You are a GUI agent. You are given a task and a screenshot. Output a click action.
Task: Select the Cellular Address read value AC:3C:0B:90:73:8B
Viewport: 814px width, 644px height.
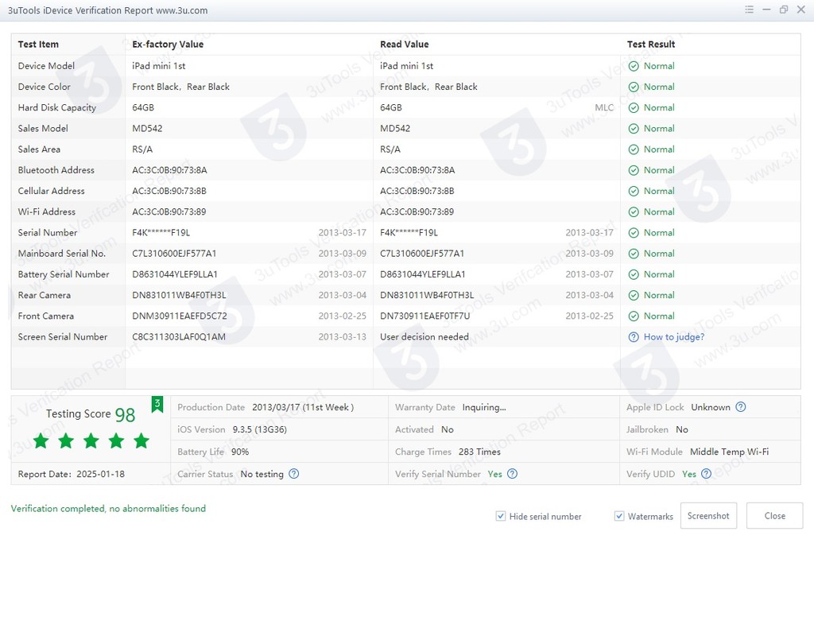click(417, 191)
